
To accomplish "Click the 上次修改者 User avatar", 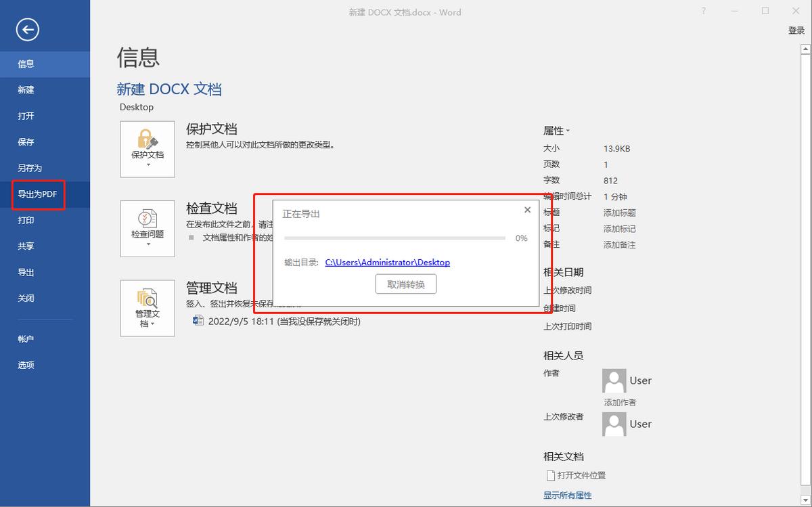I will [614, 424].
